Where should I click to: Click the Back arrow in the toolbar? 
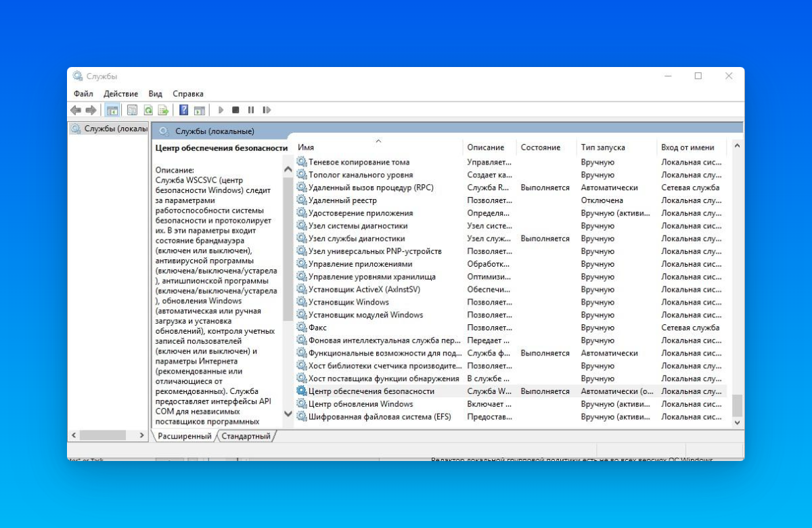pos(76,110)
